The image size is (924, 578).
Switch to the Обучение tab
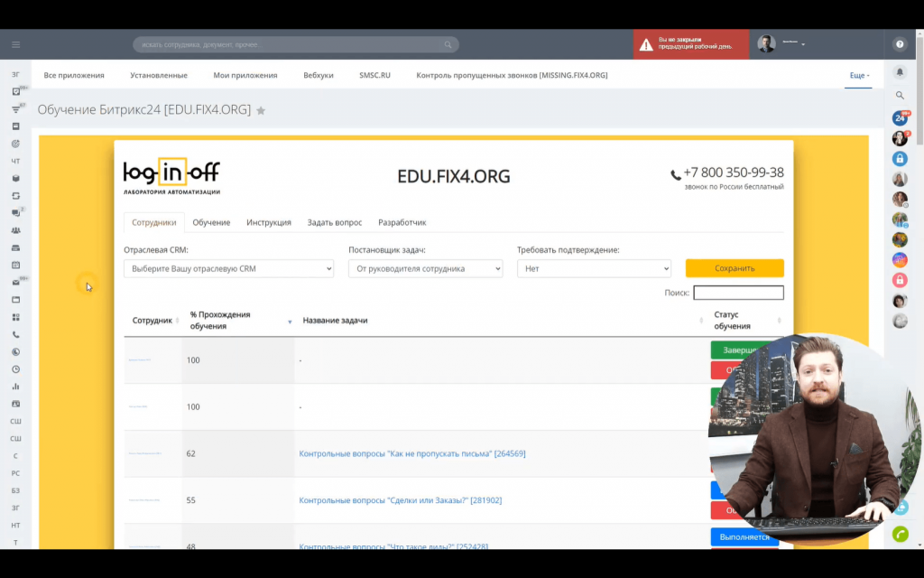211,222
